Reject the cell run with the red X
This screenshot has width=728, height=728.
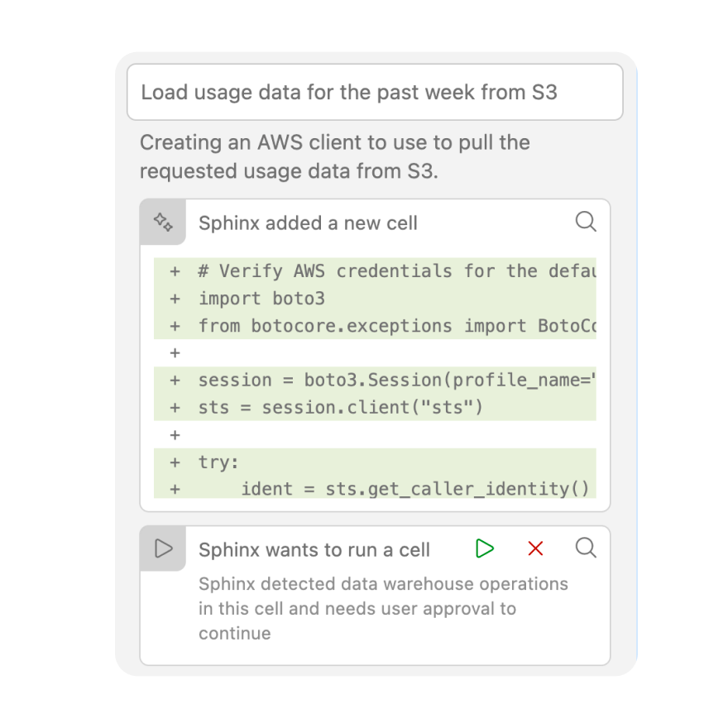pos(535,548)
